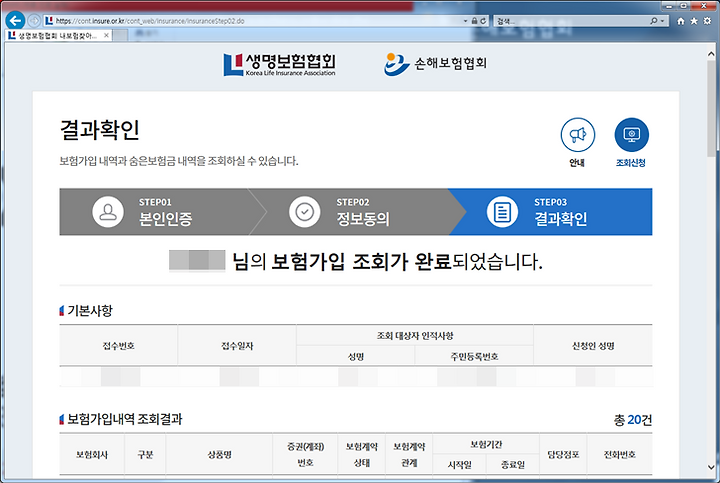Open the browser home page icon

pyautogui.click(x=681, y=21)
